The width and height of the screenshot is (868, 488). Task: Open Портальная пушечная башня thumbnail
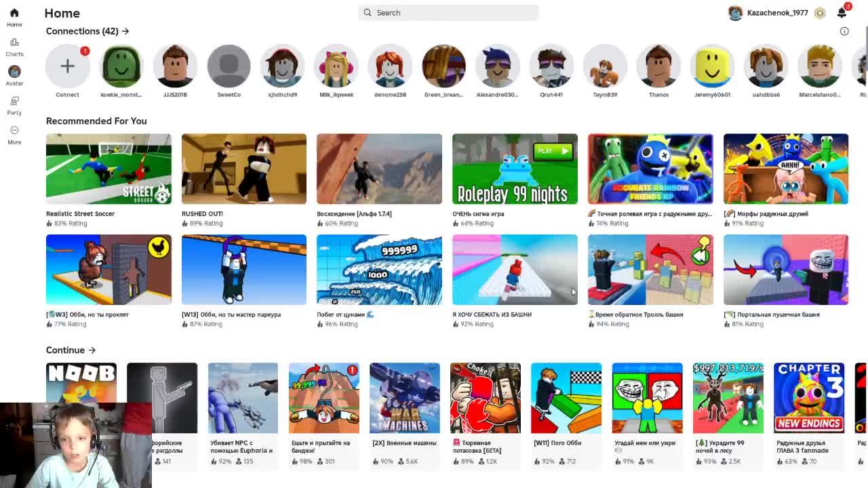[786, 270]
